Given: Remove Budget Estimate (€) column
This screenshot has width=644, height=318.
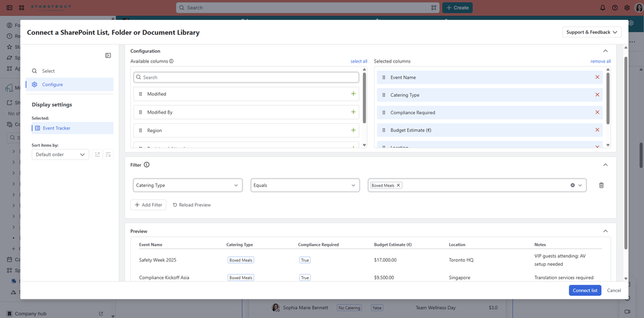Looking at the screenshot, I should pos(597,130).
